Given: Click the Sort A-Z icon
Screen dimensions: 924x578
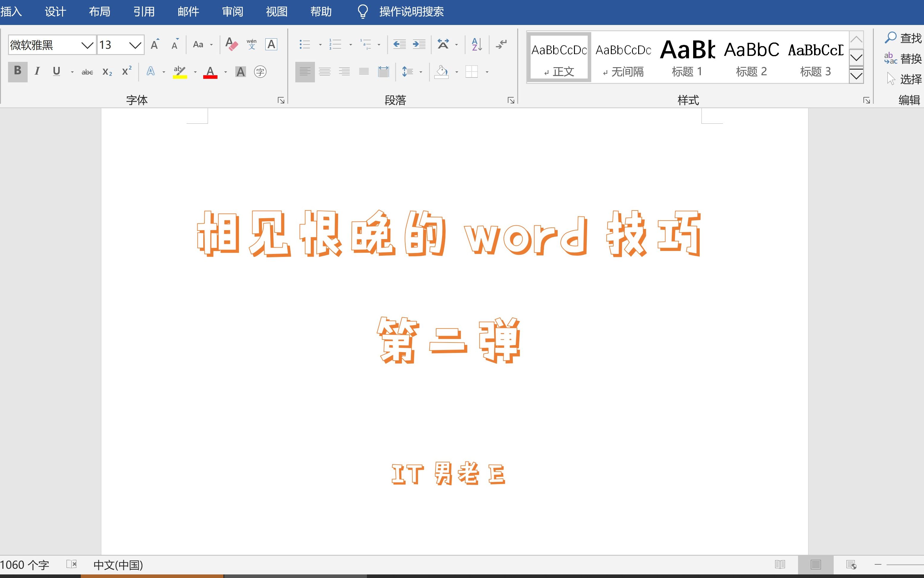Looking at the screenshot, I should (477, 44).
